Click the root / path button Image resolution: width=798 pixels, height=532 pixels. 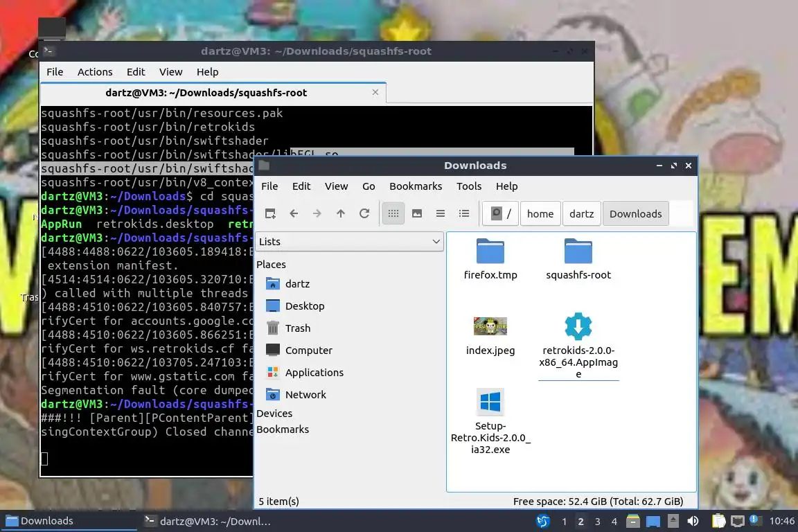point(501,214)
